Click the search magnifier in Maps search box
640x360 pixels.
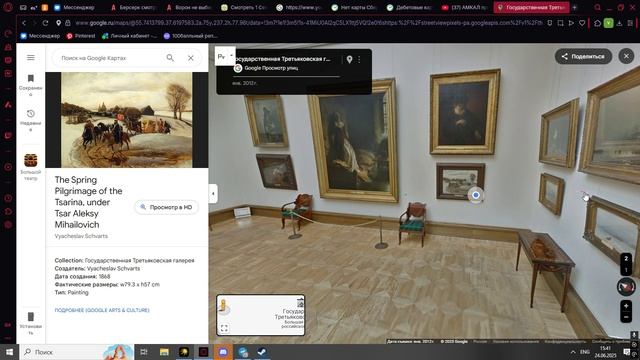coord(170,58)
